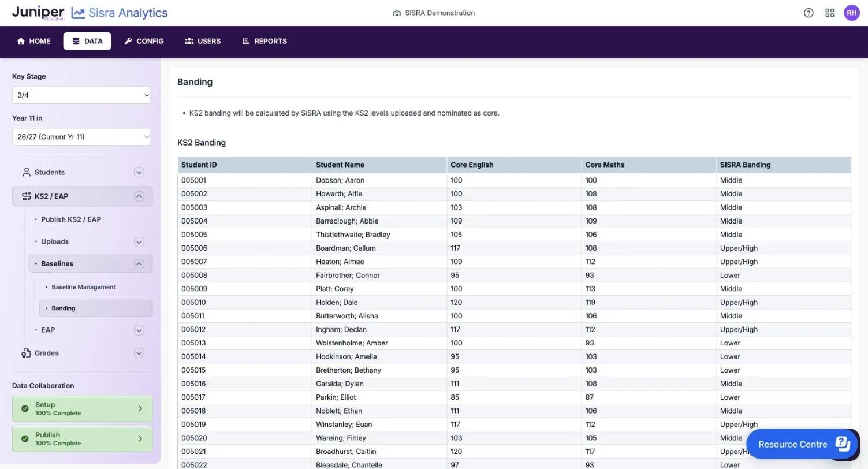
Task: Click the KS2 / EAP icon in sidebar
Action: [x=26, y=196]
